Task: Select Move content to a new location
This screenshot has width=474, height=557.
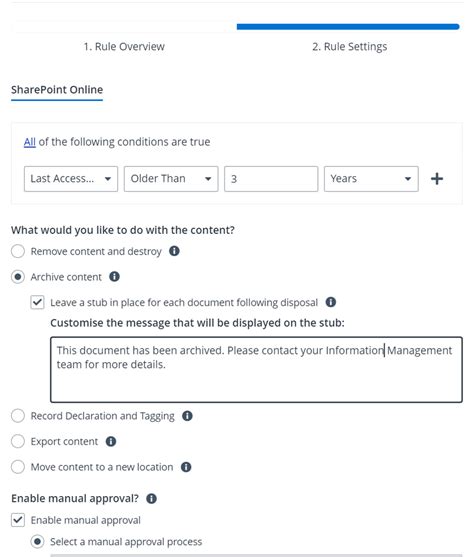Action: [18, 467]
